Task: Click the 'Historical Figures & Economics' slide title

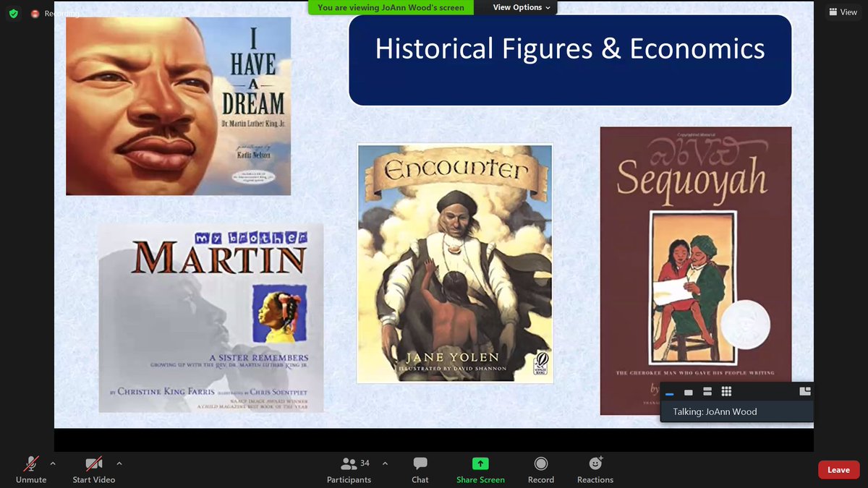Action: [x=570, y=48]
